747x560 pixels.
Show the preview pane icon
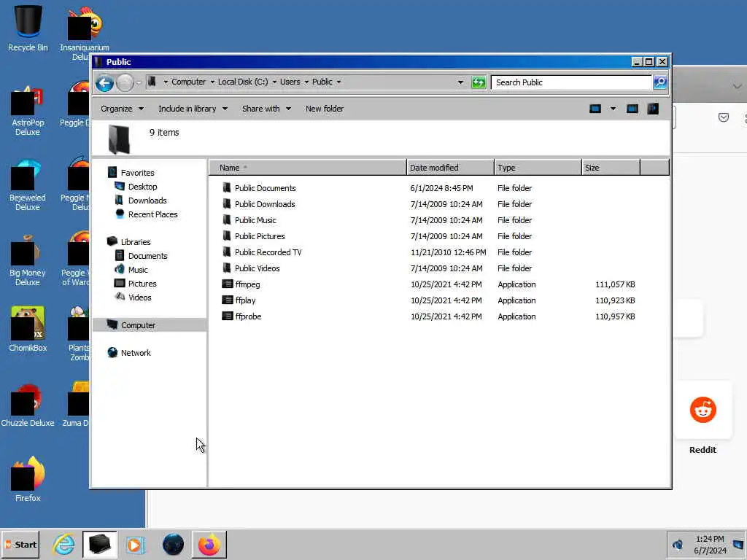click(x=632, y=109)
